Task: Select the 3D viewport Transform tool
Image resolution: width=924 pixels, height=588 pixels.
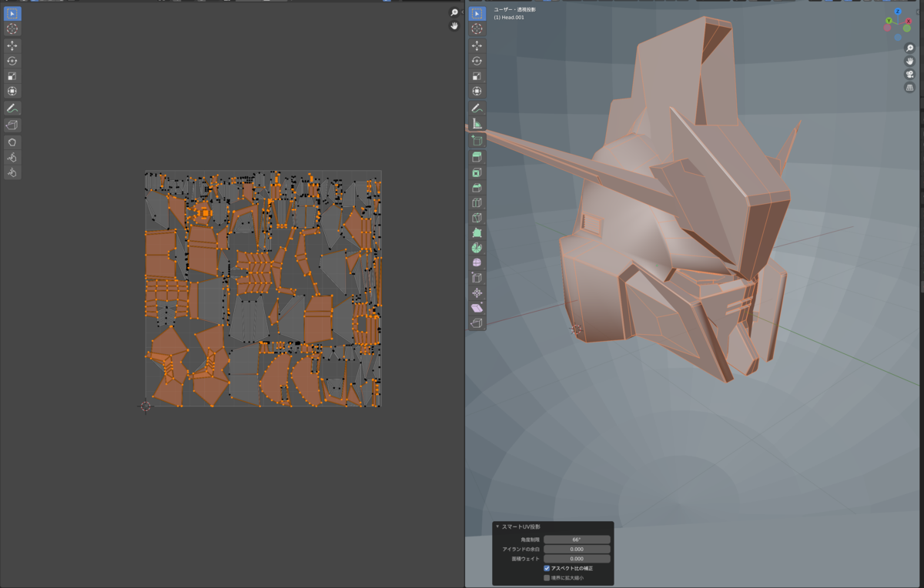Action: [477, 91]
